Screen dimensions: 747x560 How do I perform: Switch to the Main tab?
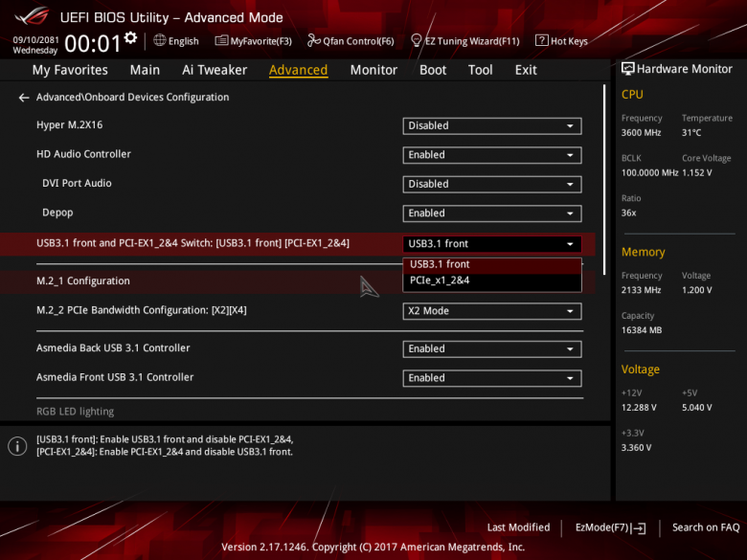pos(145,70)
